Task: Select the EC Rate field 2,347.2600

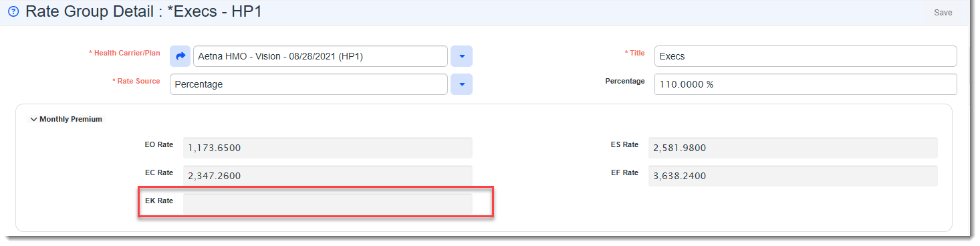Action: [x=328, y=176]
